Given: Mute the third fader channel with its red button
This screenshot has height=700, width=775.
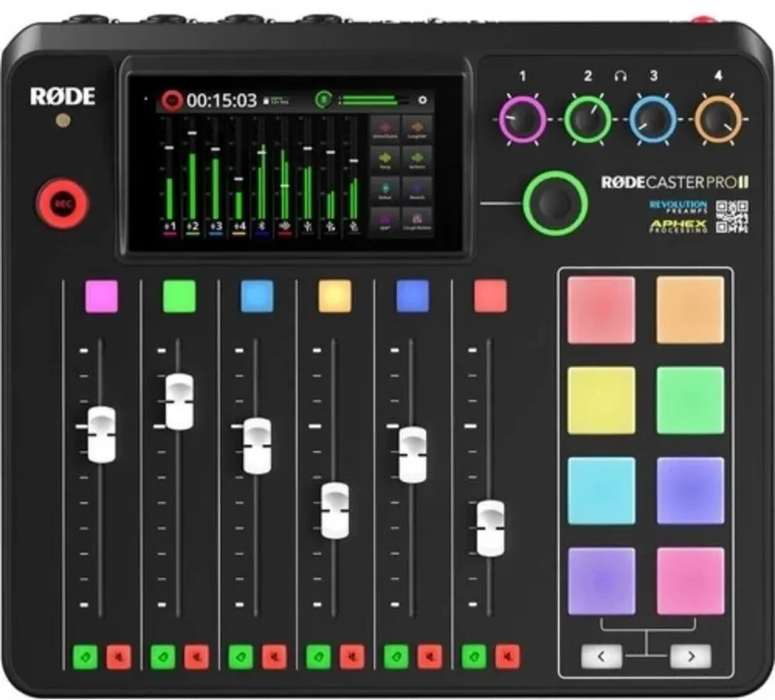Looking at the screenshot, I should [x=274, y=656].
